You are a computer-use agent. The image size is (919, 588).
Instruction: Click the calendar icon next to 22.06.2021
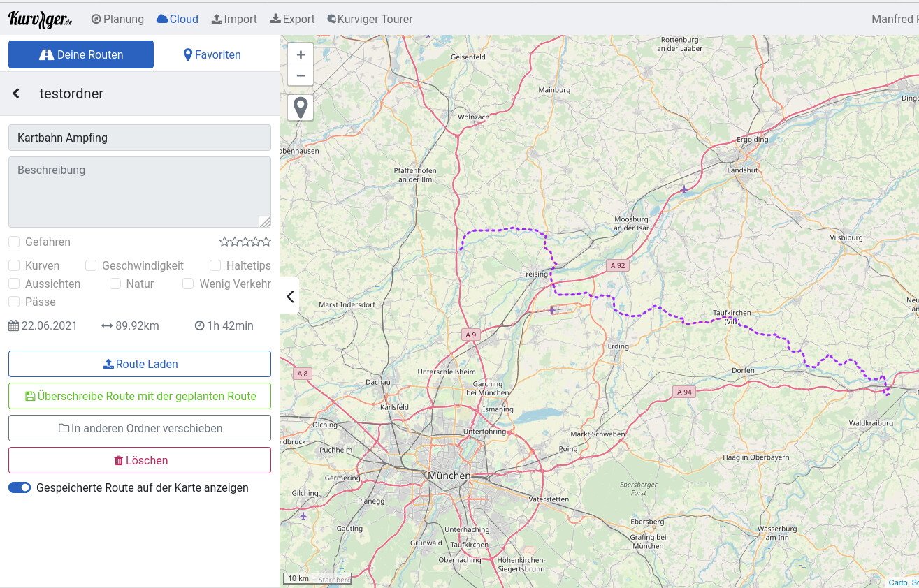click(14, 325)
